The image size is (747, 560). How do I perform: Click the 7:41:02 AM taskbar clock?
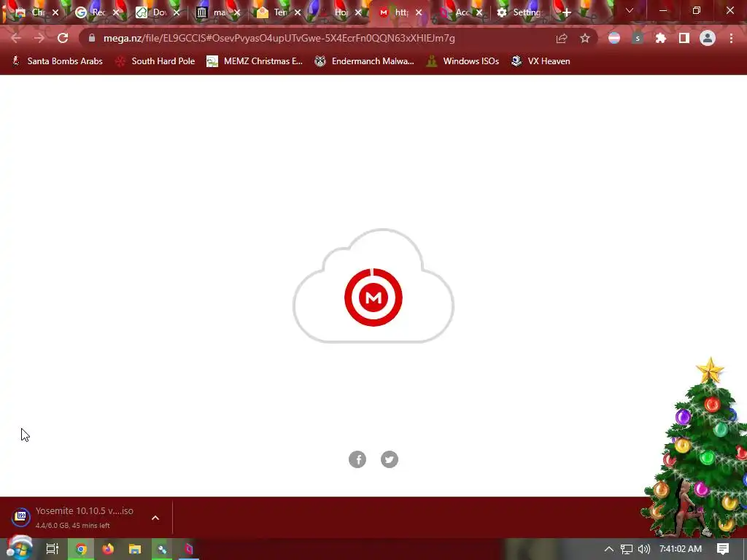coord(681,549)
